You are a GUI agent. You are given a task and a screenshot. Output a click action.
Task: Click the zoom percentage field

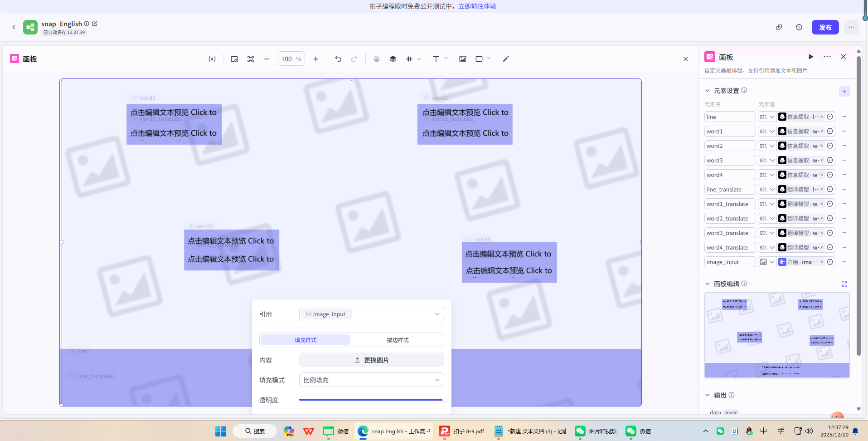pyautogui.click(x=291, y=59)
